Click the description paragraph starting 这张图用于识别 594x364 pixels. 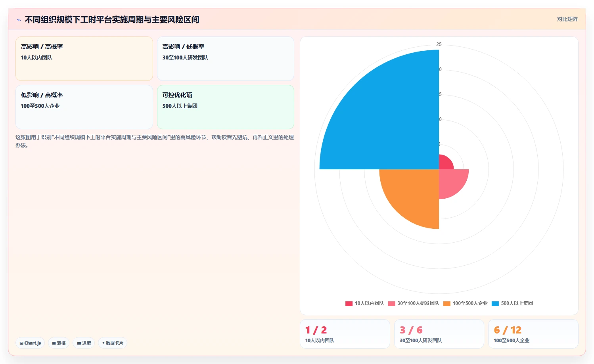pyautogui.click(x=155, y=141)
